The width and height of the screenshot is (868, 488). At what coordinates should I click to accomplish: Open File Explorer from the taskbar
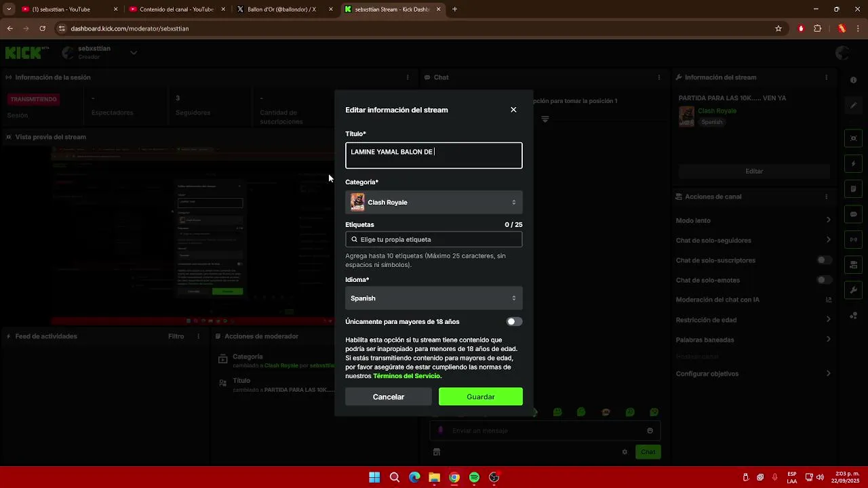click(x=434, y=477)
